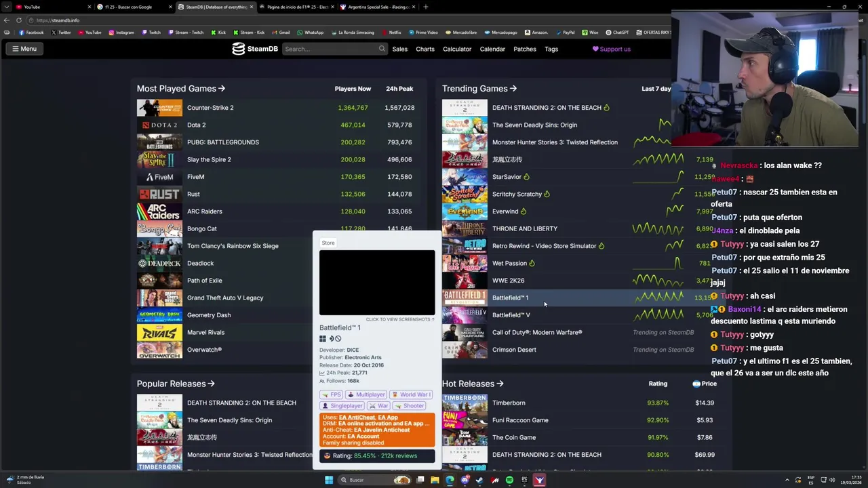Click the Windows platform icon in popup

(x=323, y=339)
